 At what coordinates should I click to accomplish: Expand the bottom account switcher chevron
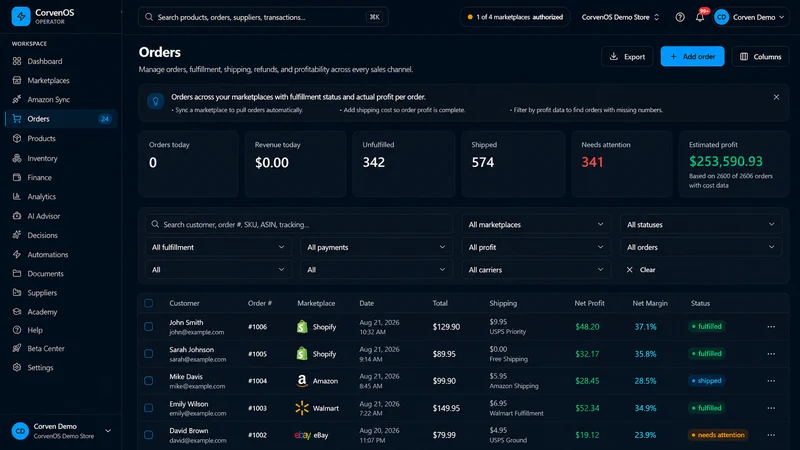pyautogui.click(x=108, y=431)
